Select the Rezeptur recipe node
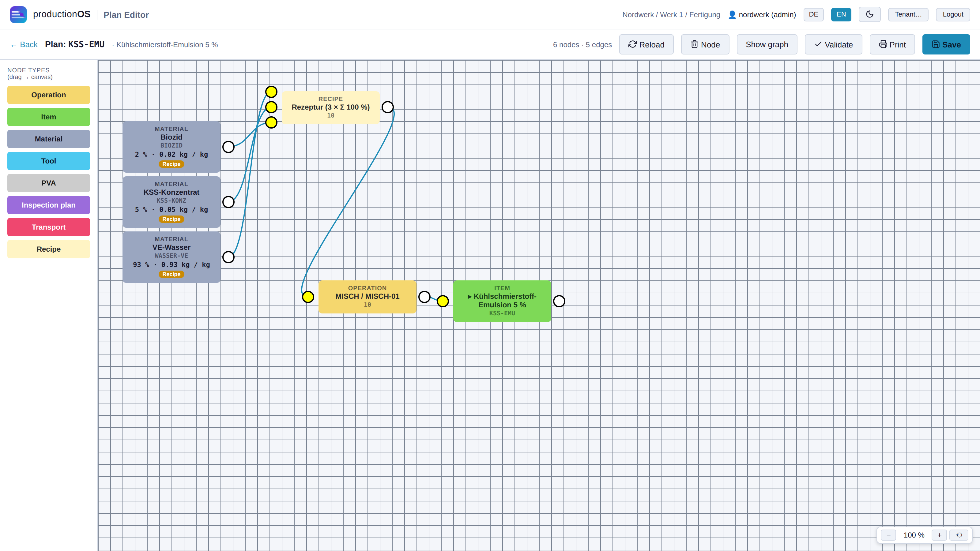This screenshot has width=980, height=551. point(331,107)
